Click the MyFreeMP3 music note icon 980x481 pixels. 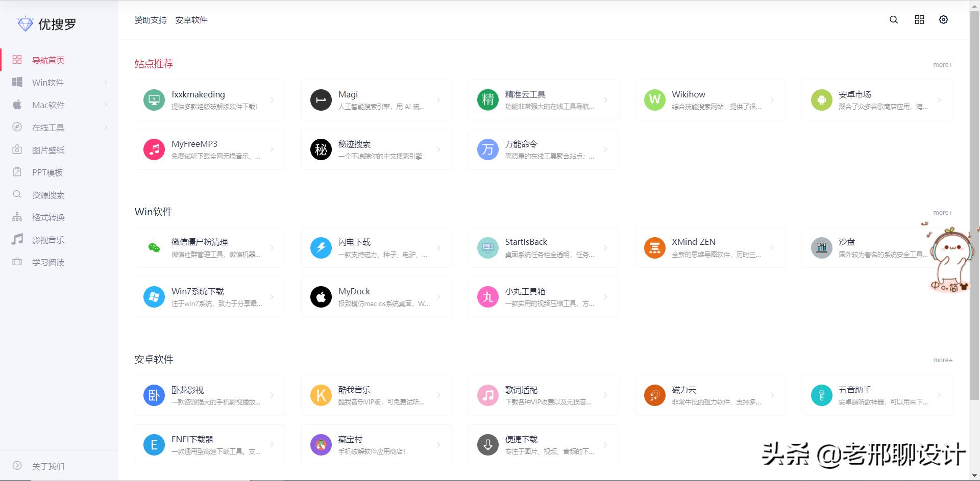pos(154,149)
